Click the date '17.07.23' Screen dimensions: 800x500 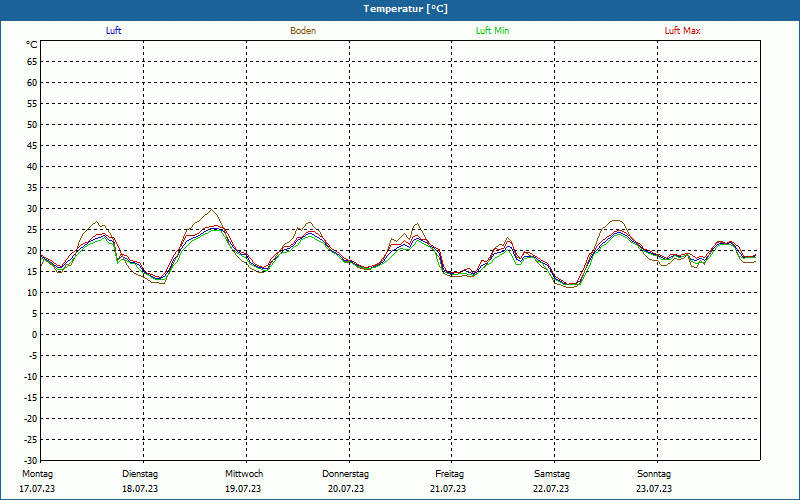(x=37, y=489)
